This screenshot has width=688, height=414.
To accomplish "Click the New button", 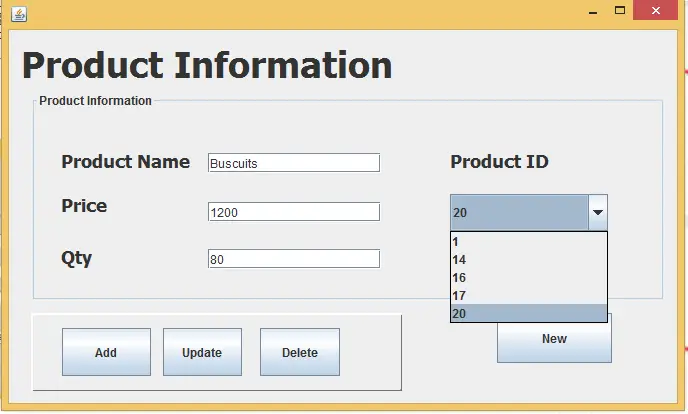I will point(554,343).
